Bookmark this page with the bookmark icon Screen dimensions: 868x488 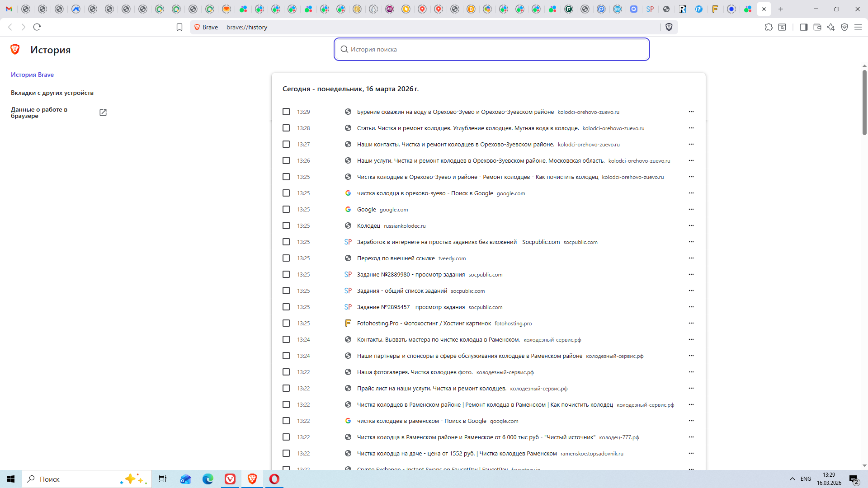click(179, 27)
